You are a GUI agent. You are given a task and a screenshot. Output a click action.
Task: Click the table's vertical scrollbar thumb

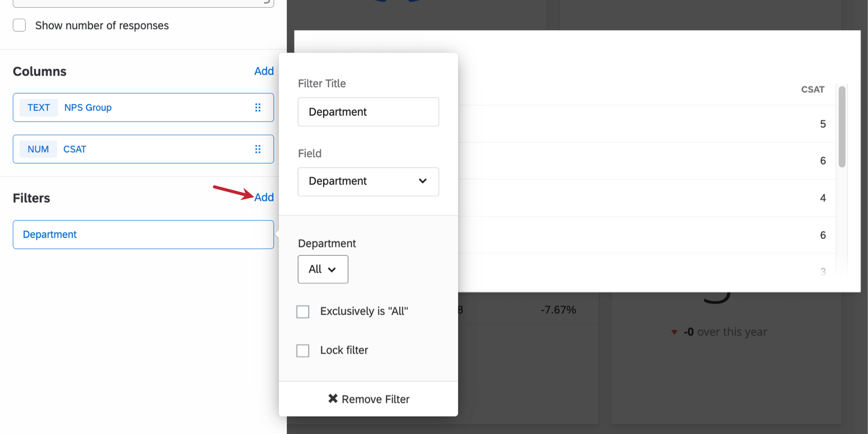coord(842,127)
